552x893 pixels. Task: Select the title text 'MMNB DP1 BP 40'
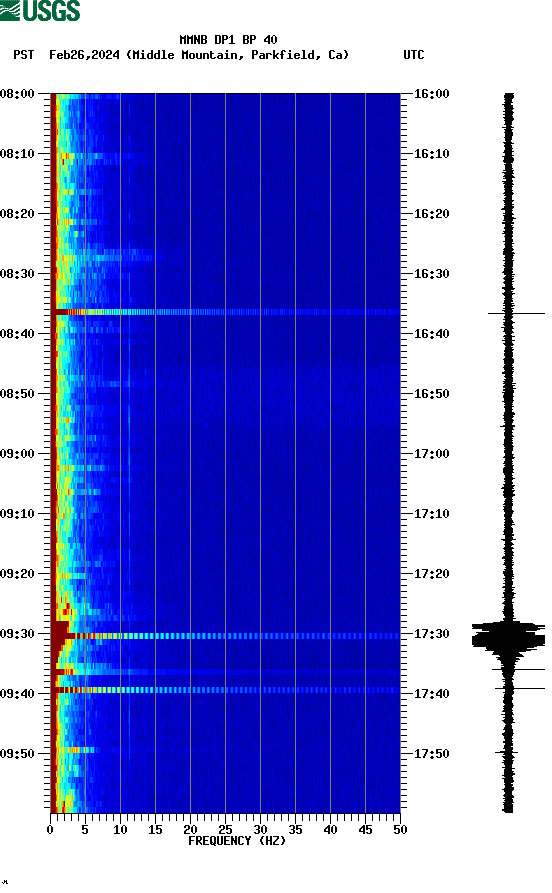tap(228, 40)
